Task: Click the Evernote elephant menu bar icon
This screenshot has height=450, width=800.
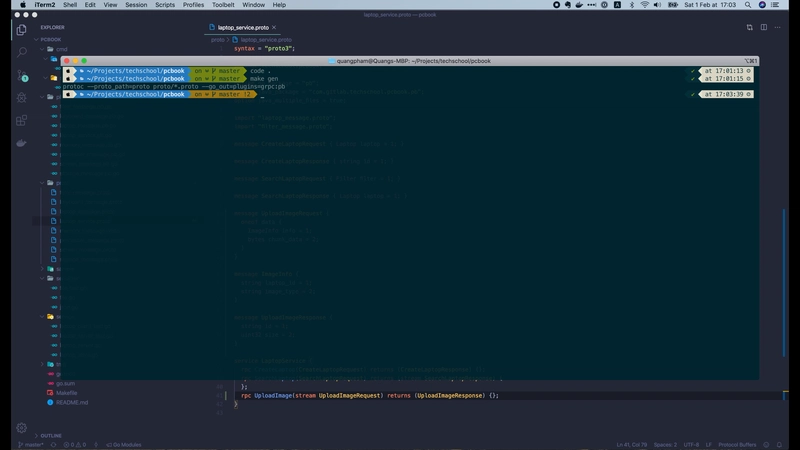Action: [568, 5]
